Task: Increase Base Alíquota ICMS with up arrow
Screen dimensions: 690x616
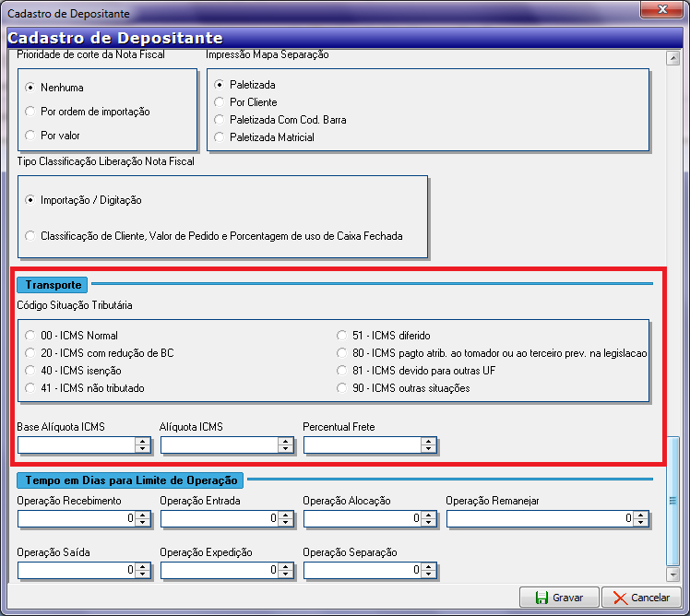Action: point(143,442)
